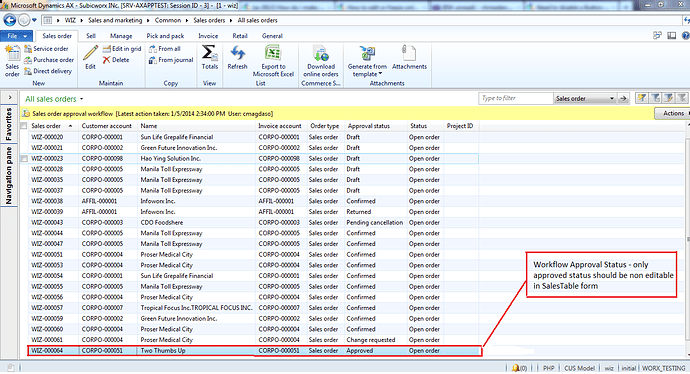Click the view layout icon at top right
The width and height of the screenshot is (690, 374).
[672, 36]
